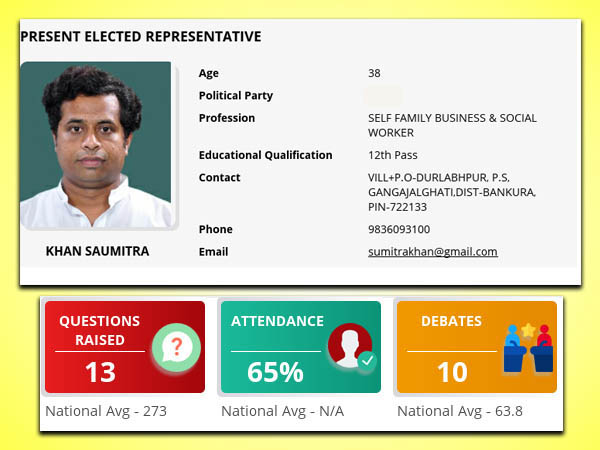Click the attendance person avatar icon
This screenshot has width=600, height=450.
[x=350, y=346]
